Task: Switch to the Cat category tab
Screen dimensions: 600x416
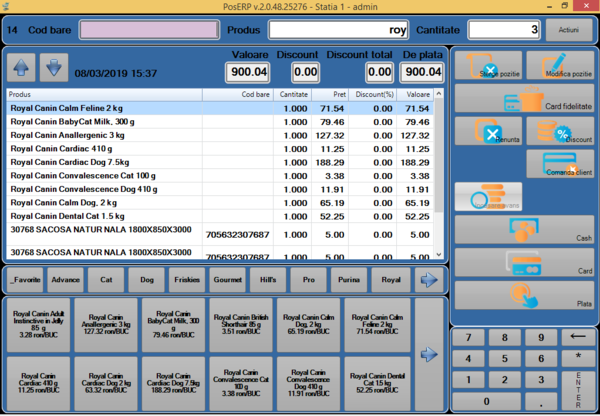Action: tap(104, 279)
